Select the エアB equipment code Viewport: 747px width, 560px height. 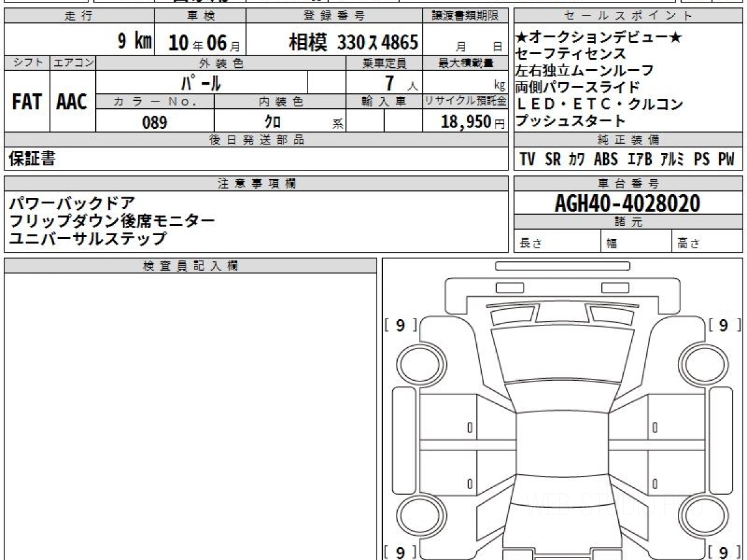(639, 159)
